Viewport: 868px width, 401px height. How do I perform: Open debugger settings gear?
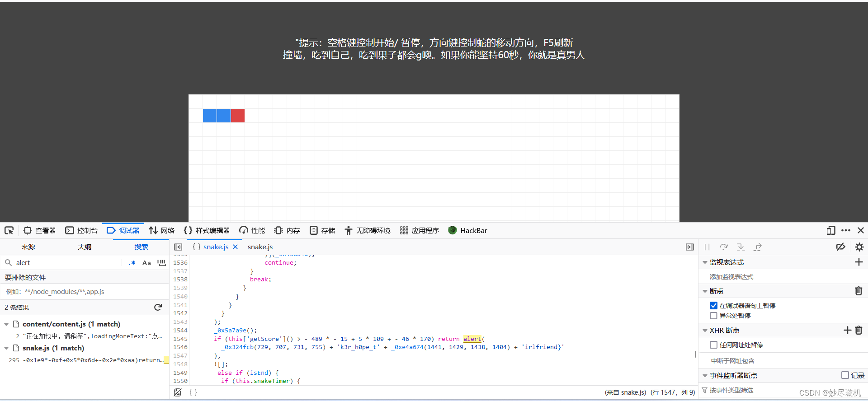pos(859,247)
